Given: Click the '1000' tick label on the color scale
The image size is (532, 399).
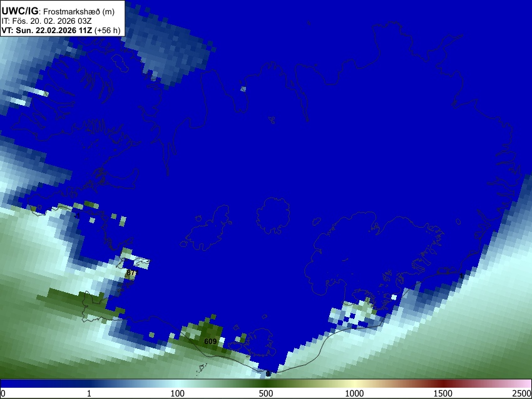Looking at the screenshot, I should 354,393.
